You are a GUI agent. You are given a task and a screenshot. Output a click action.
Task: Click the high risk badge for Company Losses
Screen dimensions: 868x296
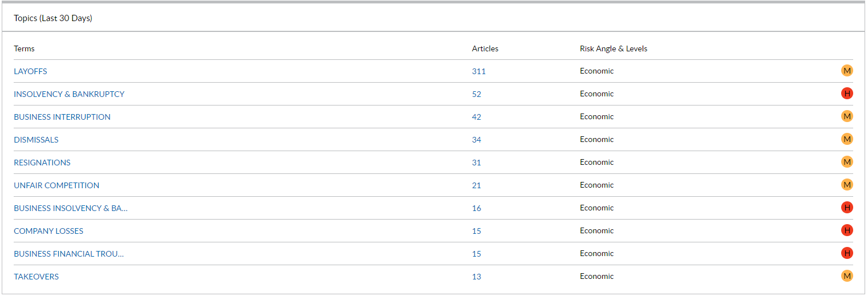847,230
